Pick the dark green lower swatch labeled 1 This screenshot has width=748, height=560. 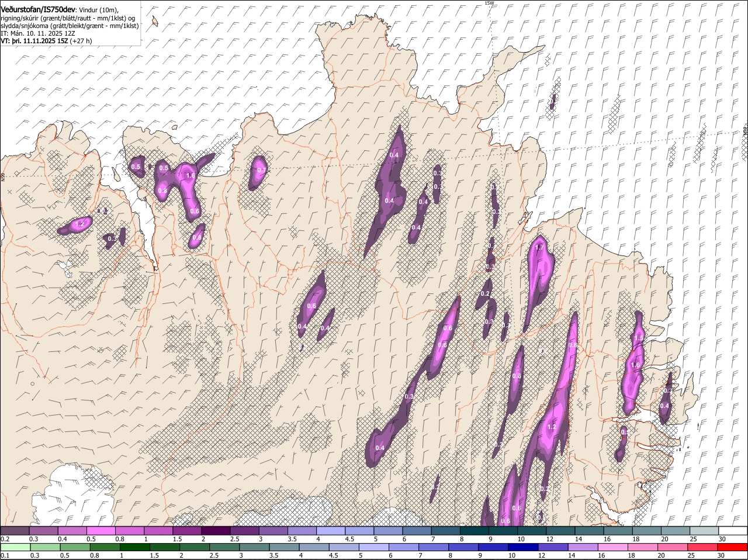click(135, 547)
